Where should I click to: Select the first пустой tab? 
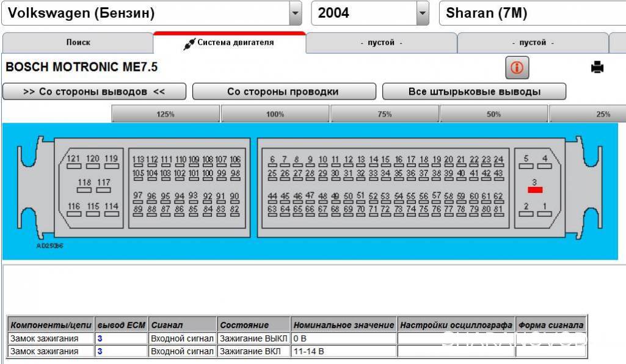pos(381,43)
